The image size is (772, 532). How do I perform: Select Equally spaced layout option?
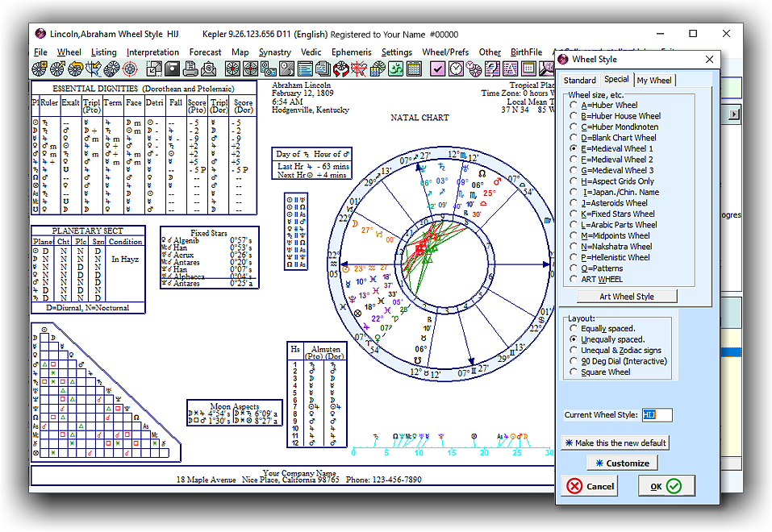[574, 329]
